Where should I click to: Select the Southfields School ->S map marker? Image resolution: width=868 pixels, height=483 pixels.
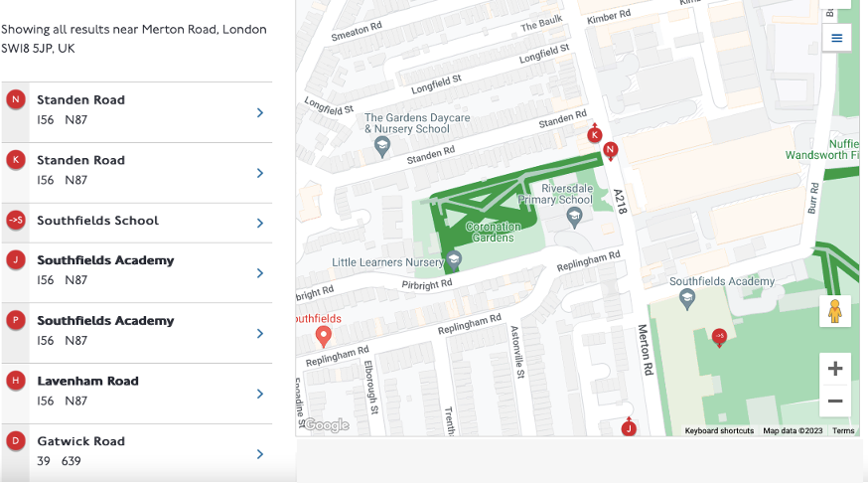coord(720,337)
